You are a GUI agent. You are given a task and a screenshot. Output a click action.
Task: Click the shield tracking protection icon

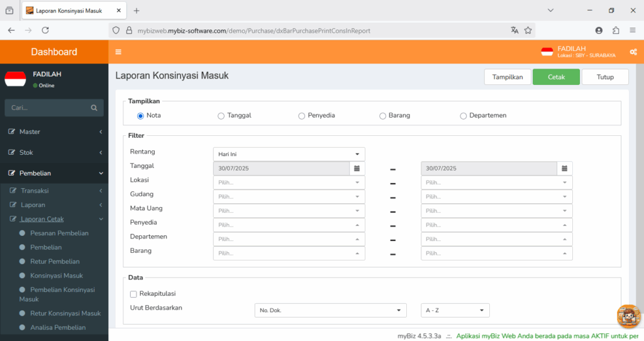(116, 30)
